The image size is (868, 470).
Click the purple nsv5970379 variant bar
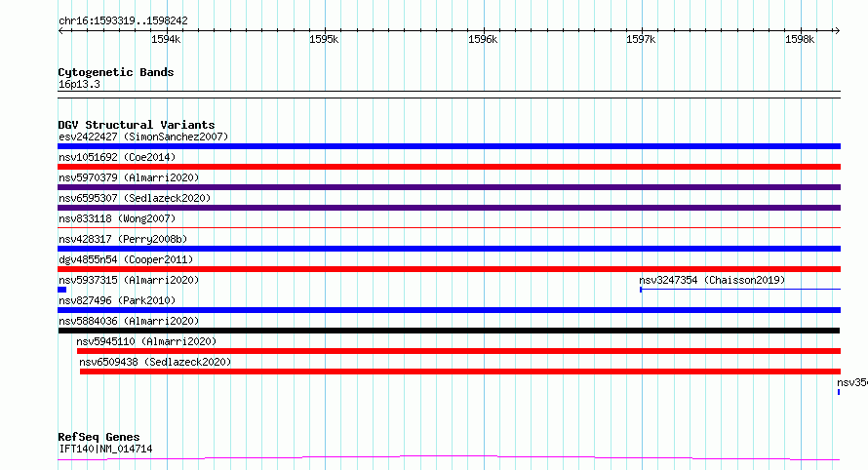point(449,187)
